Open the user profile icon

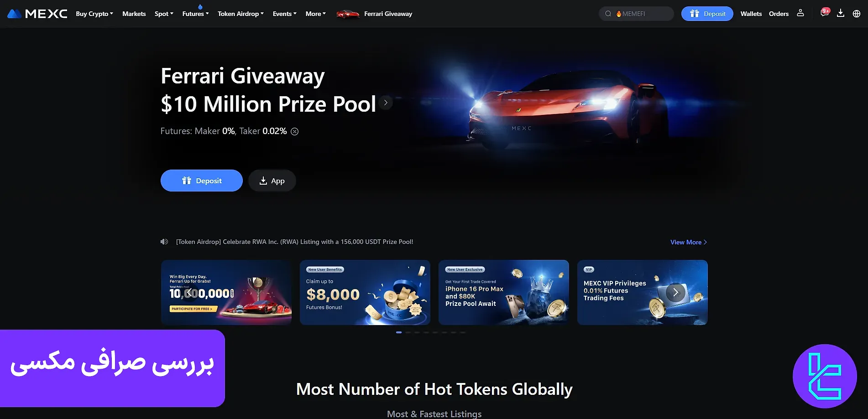coord(800,13)
